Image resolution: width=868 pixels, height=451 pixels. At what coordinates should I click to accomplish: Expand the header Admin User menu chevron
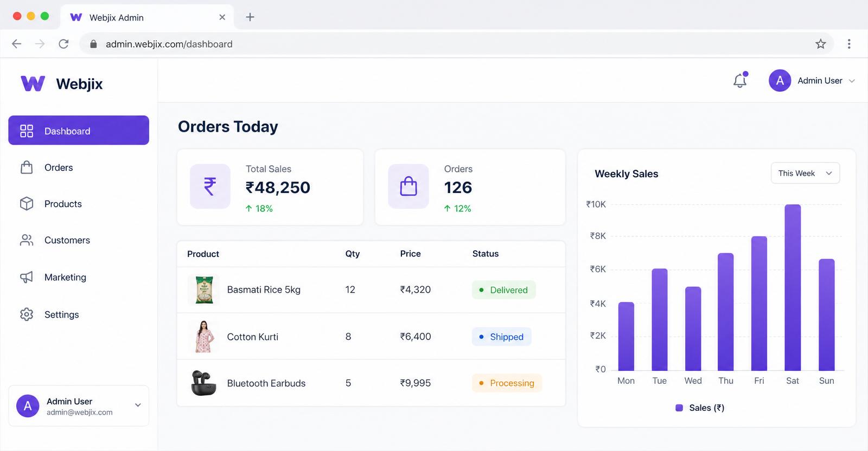click(x=852, y=81)
